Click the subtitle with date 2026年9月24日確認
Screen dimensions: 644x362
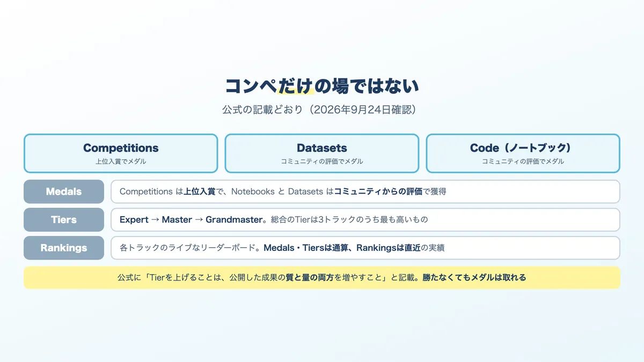(x=321, y=109)
